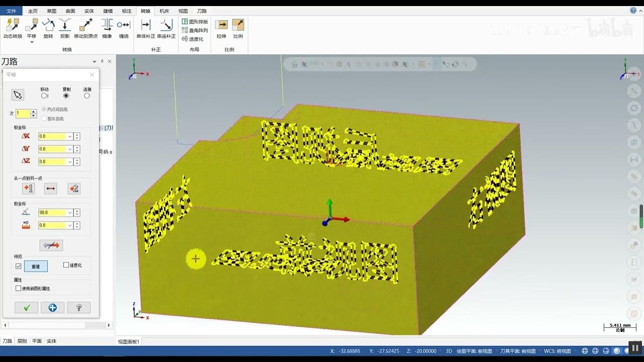Expand the polar angle 90.0 dropdown
Image resolution: width=644 pixels, height=362 pixels.
[x=70, y=213]
